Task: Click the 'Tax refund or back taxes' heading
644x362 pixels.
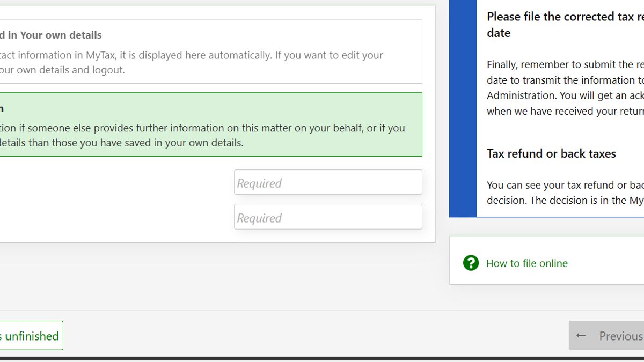Action: tap(551, 153)
